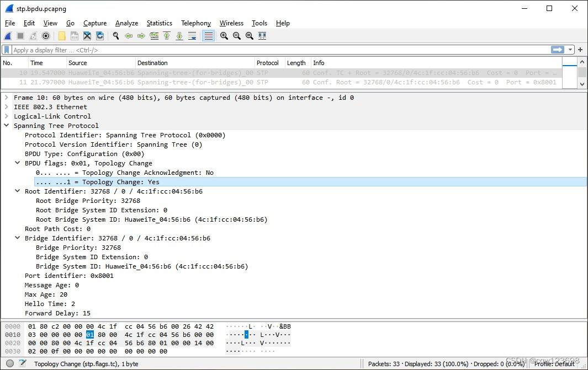Sort packets by the Destination column header

coord(195,63)
